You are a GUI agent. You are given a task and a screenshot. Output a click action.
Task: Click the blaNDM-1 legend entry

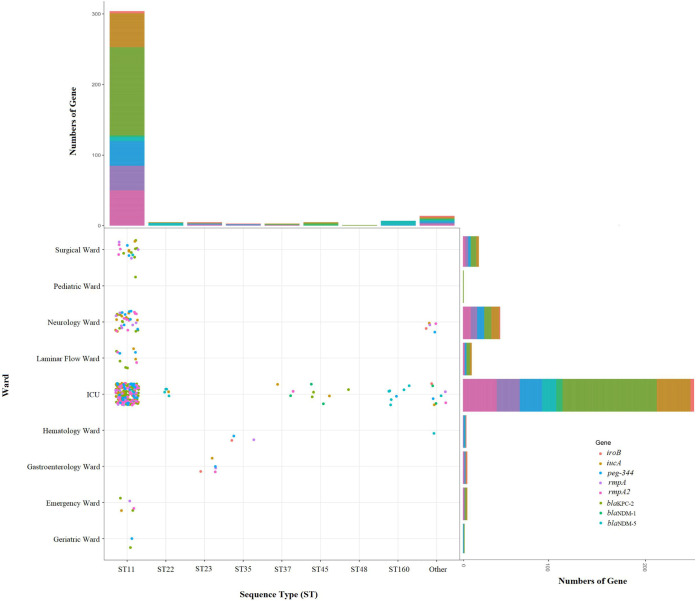(x=617, y=513)
